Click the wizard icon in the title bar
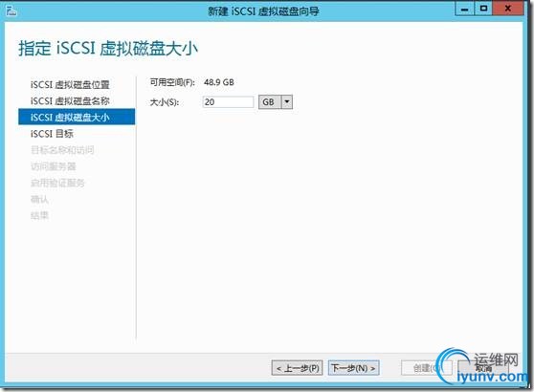Image resolution: width=534 pixels, height=392 pixels. pyautogui.click(x=11, y=11)
